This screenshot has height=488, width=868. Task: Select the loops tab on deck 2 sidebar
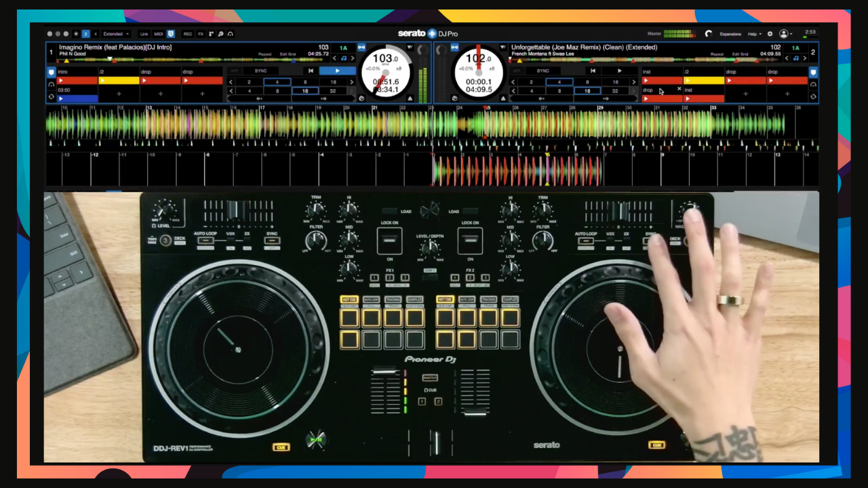(813, 85)
